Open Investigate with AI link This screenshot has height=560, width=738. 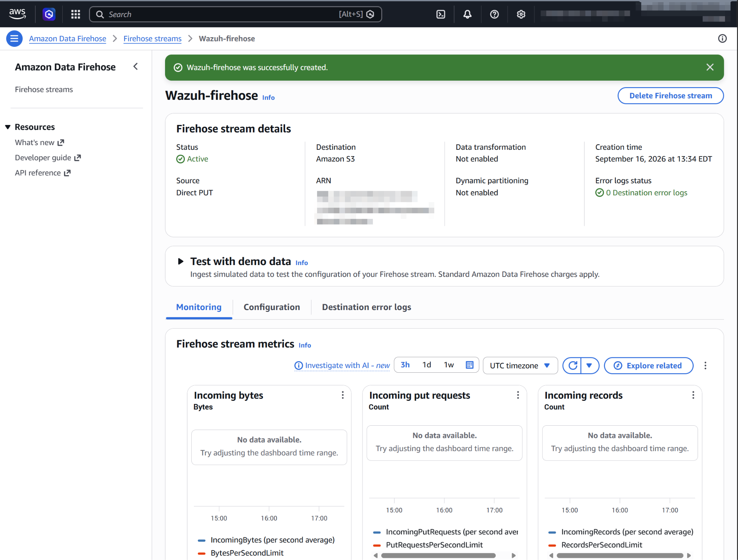click(x=342, y=366)
